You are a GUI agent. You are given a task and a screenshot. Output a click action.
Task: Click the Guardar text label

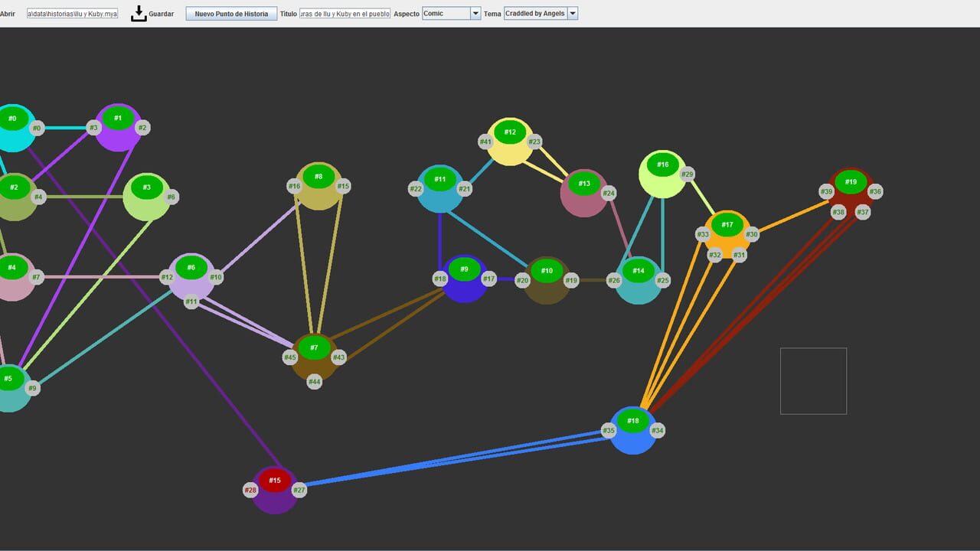tap(161, 14)
